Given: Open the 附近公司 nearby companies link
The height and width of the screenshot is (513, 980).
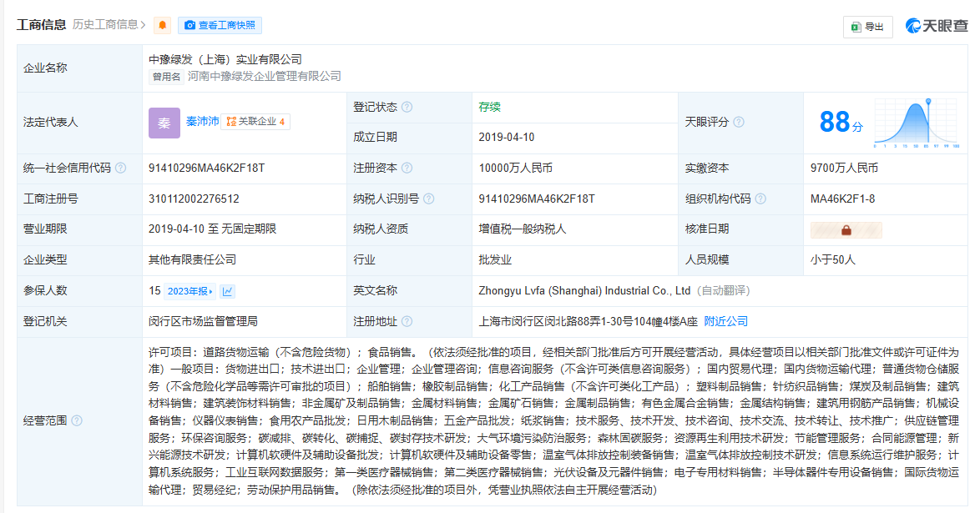Looking at the screenshot, I should [725, 321].
